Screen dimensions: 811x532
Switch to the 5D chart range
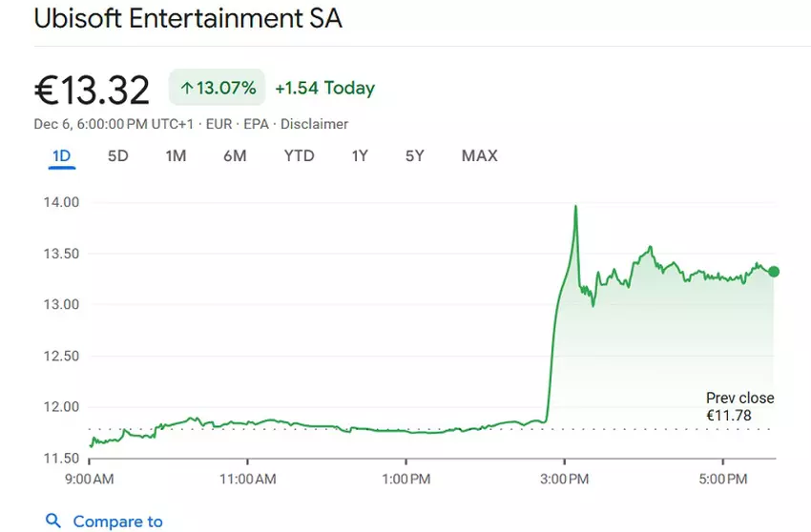(117, 155)
